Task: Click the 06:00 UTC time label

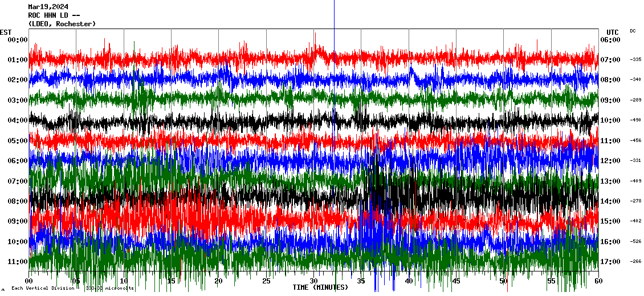Action: [610, 40]
